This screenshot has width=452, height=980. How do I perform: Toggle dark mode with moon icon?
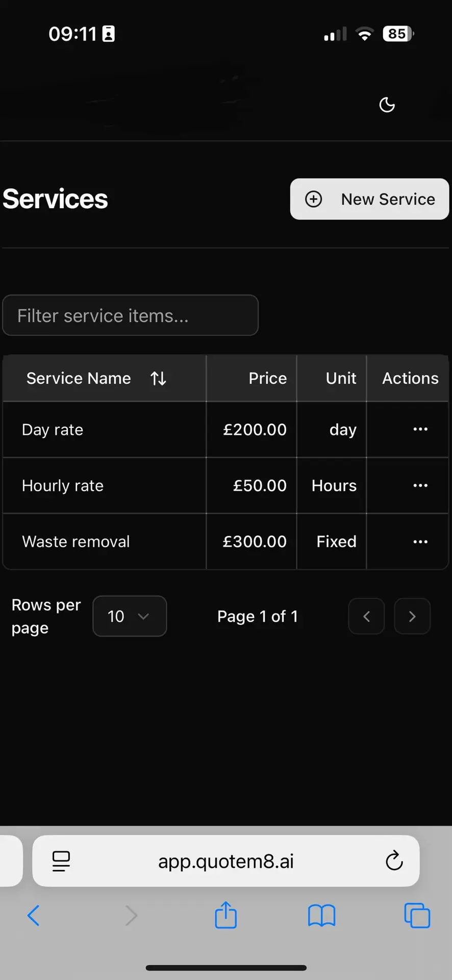(x=387, y=105)
